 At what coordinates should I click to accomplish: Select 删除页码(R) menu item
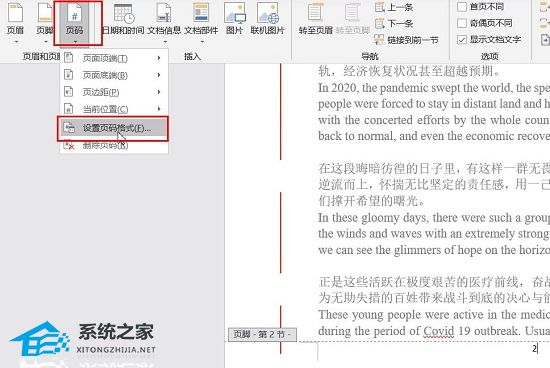click(114, 145)
